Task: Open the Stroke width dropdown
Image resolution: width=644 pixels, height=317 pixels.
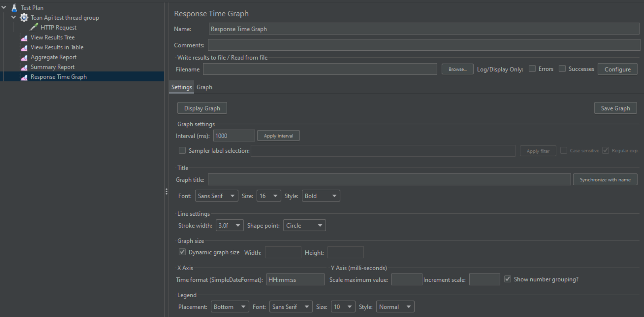Action: [229, 226]
